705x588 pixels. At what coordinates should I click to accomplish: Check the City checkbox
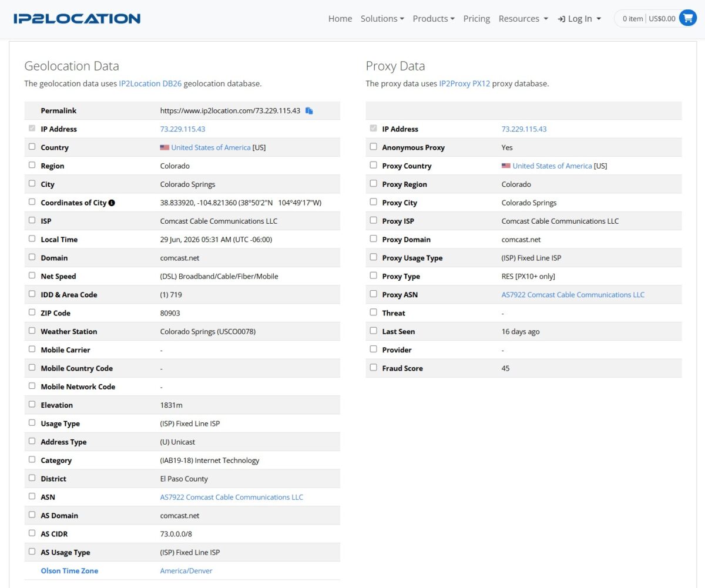pyautogui.click(x=32, y=183)
